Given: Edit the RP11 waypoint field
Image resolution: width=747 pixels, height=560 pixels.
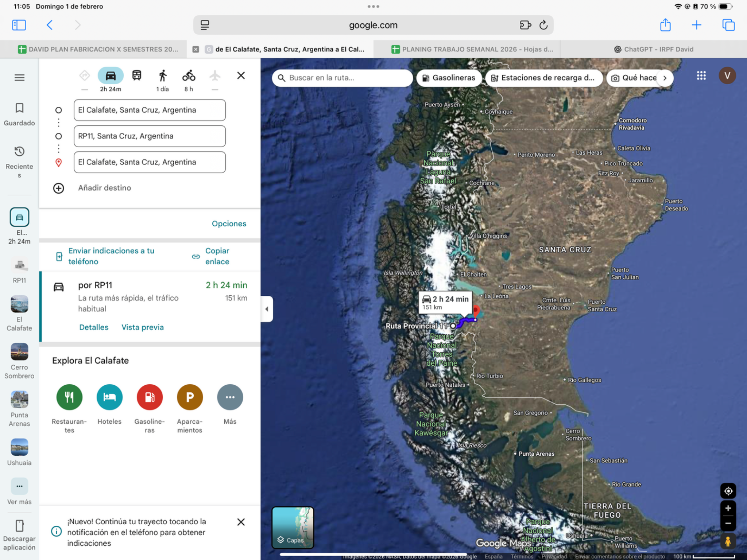Looking at the screenshot, I should coord(150,136).
